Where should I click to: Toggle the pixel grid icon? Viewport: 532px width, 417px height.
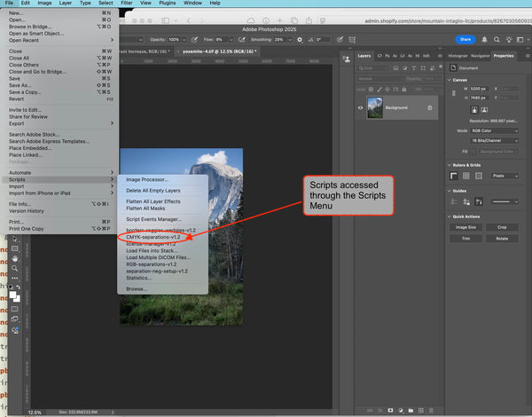[479, 176]
